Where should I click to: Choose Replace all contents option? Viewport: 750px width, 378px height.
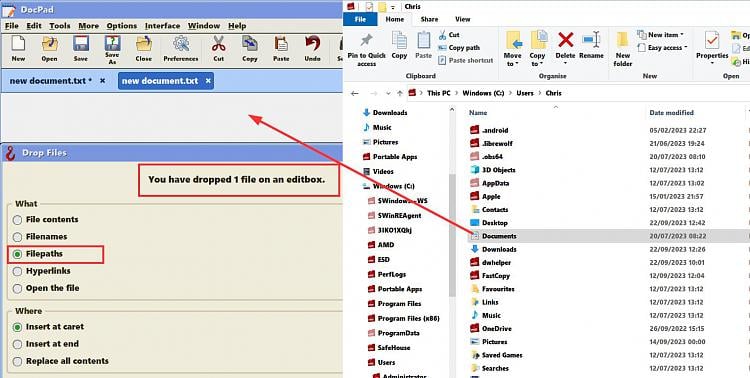(17, 362)
